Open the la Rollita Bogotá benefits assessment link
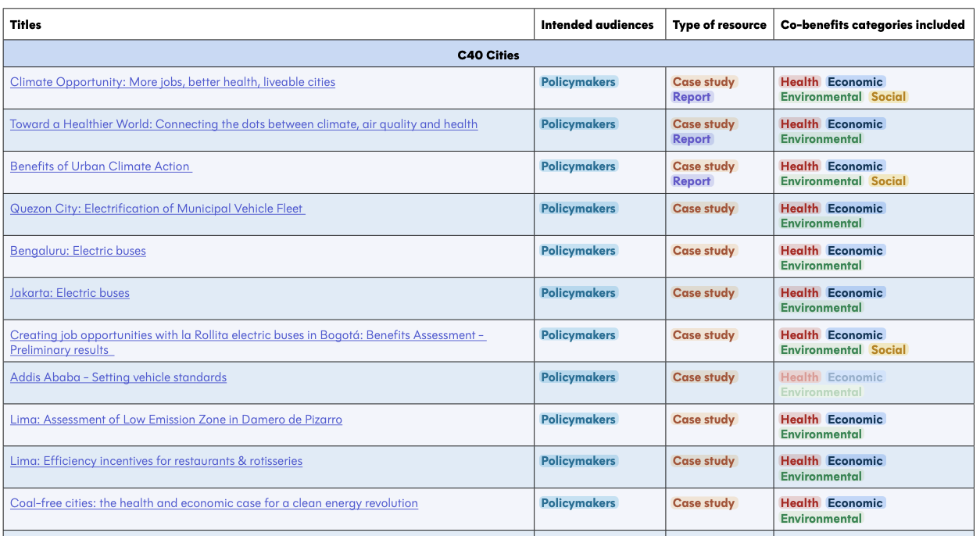Image resolution: width=980 pixels, height=536 pixels. [x=248, y=335]
